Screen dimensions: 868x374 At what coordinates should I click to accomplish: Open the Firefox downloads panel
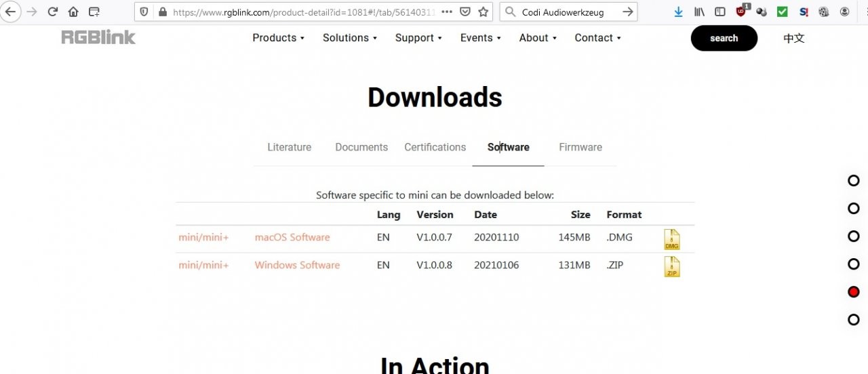click(678, 12)
